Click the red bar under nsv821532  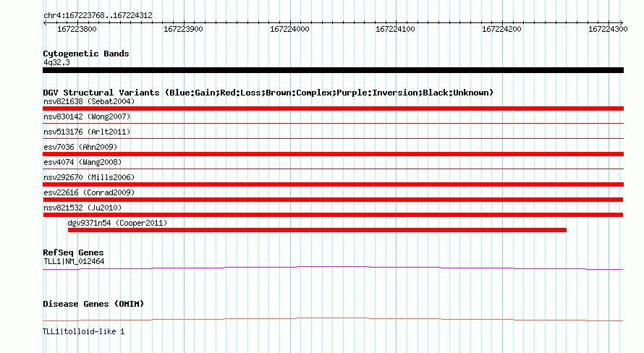(333, 215)
